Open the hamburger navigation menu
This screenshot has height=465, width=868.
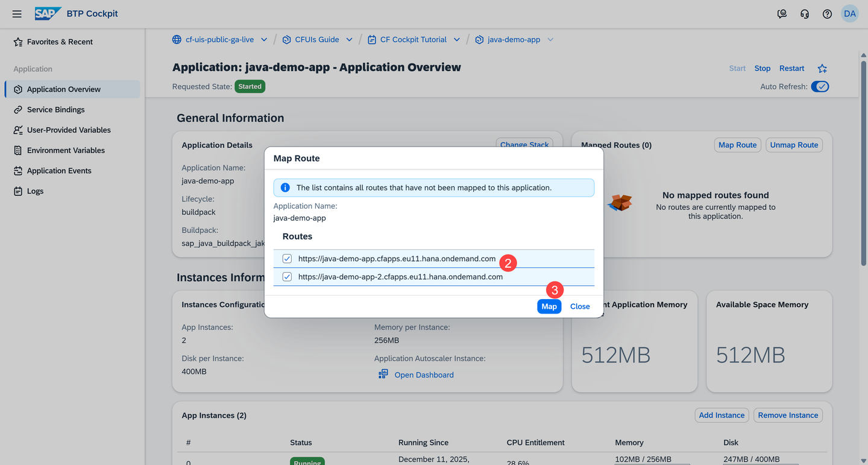[17, 14]
